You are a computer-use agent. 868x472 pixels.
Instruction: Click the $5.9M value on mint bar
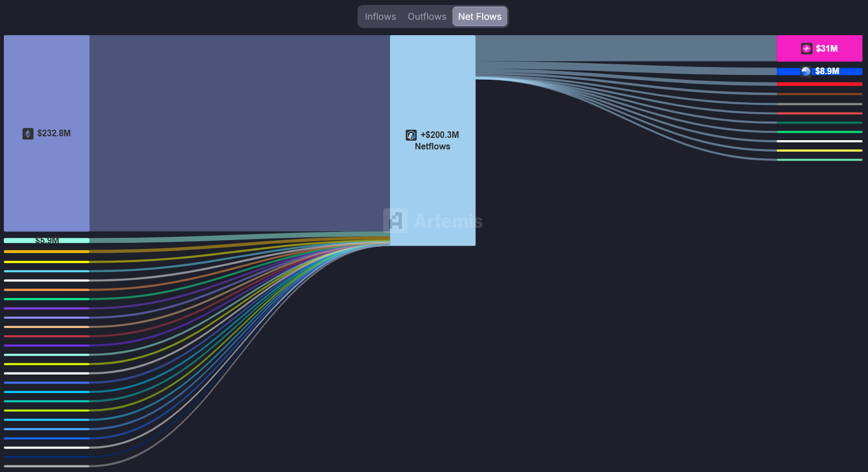point(47,240)
